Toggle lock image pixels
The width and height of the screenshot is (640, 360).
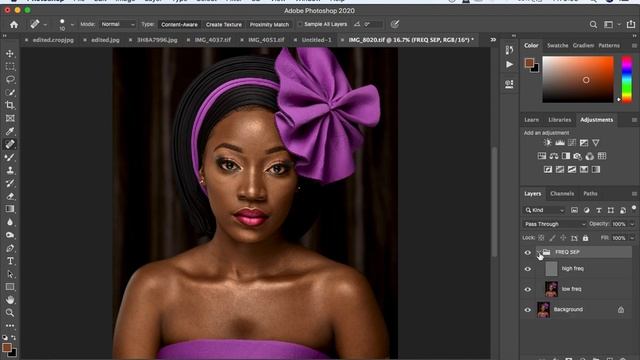pyautogui.click(x=552, y=238)
